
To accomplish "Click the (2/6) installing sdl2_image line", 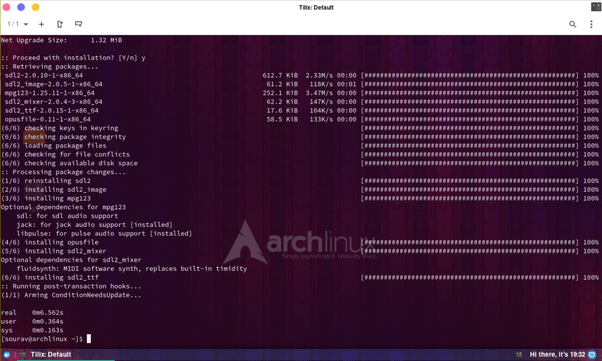I will point(54,189).
